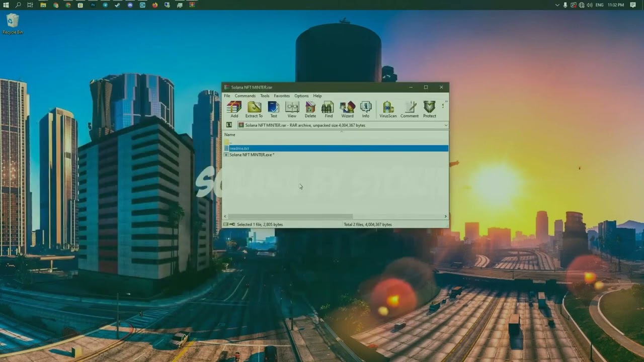Click the scroll left arrow
The height and width of the screenshot is (362, 644).
(x=225, y=216)
